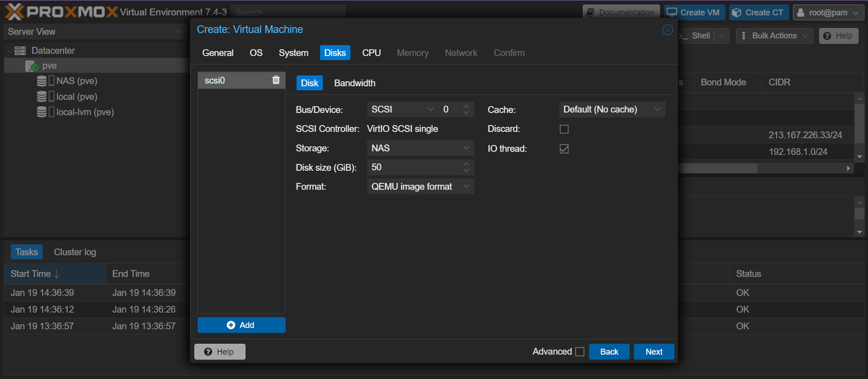Open the local (pve) storage
868x379 pixels.
[x=76, y=97]
